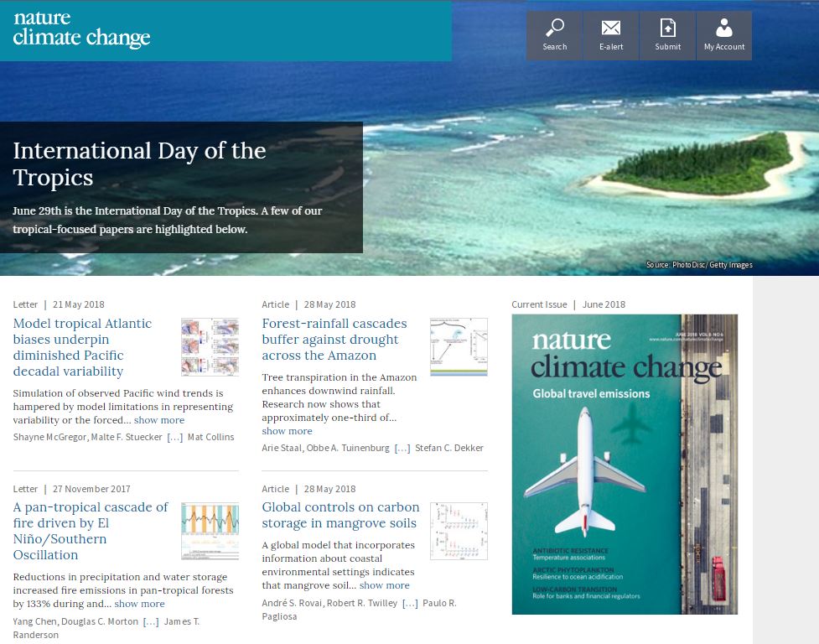Open the Search tool
The image size is (819, 644).
[x=554, y=35]
